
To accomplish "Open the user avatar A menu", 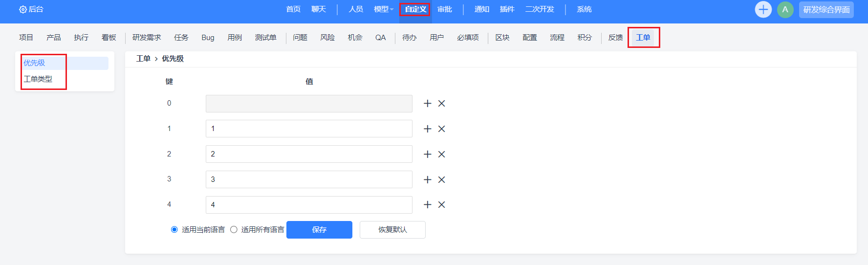I will tap(785, 9).
